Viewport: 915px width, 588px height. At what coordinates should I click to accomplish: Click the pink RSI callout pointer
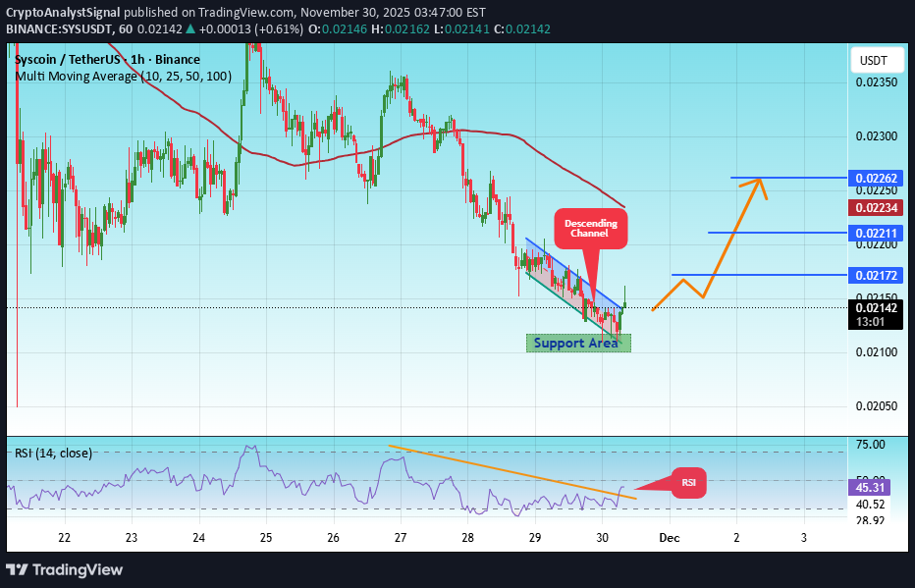click(688, 483)
